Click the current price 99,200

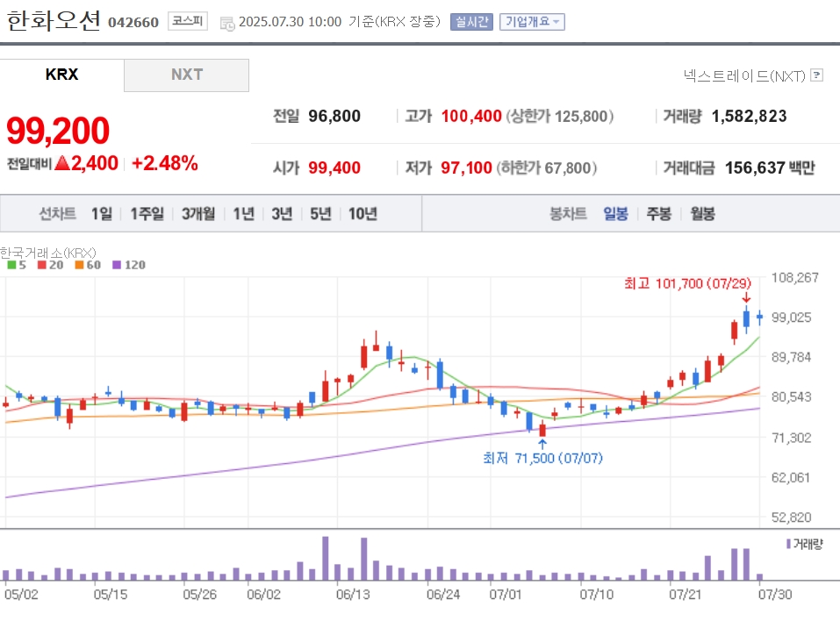58,131
